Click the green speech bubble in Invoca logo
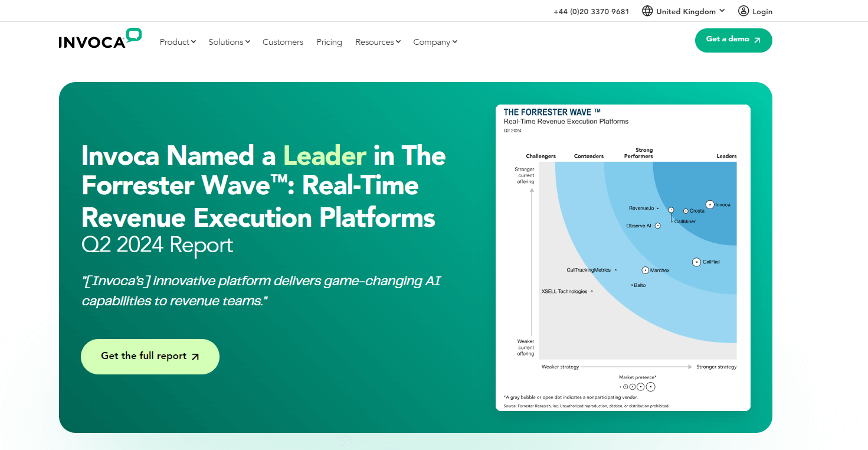Image resolution: width=868 pixels, height=450 pixels. [x=134, y=35]
